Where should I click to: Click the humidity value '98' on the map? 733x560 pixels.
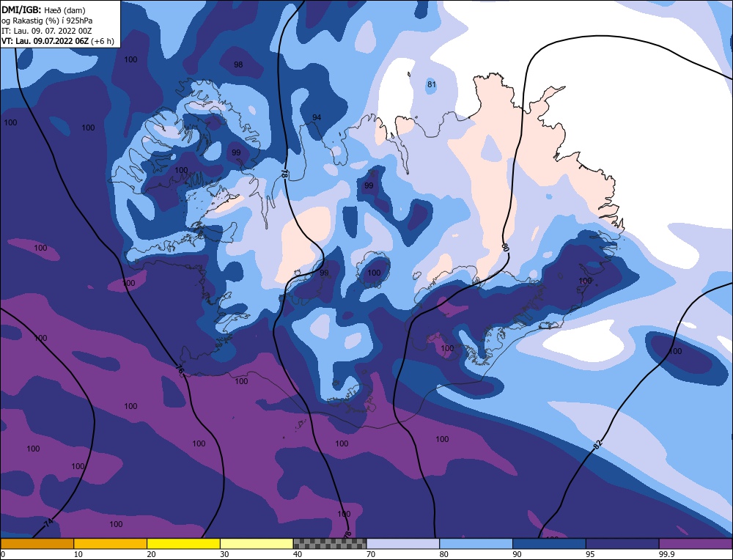click(238, 65)
